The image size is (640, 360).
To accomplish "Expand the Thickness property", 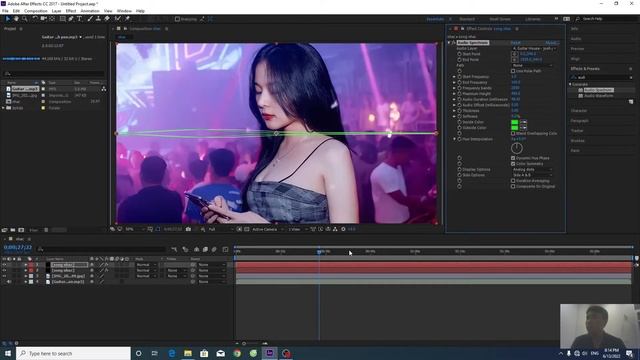I will [x=454, y=111].
